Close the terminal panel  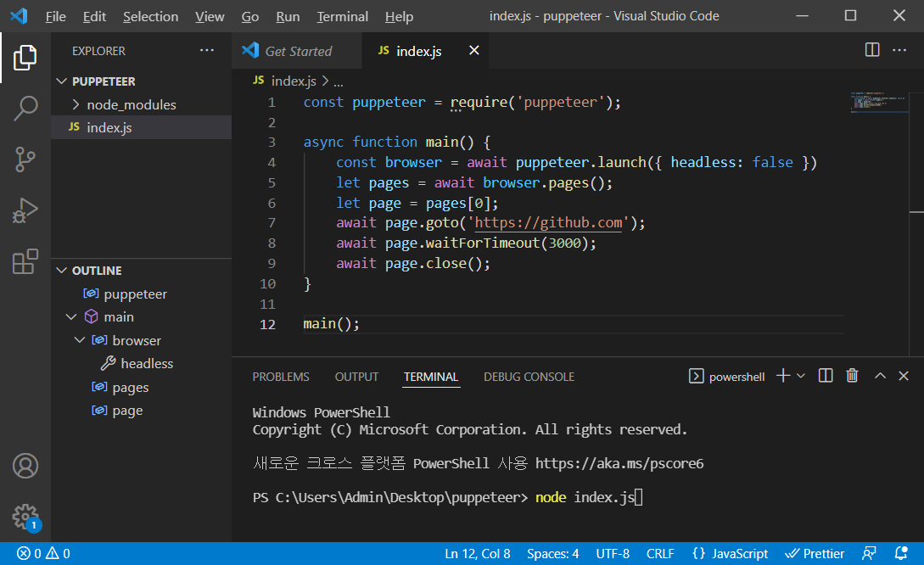point(904,376)
